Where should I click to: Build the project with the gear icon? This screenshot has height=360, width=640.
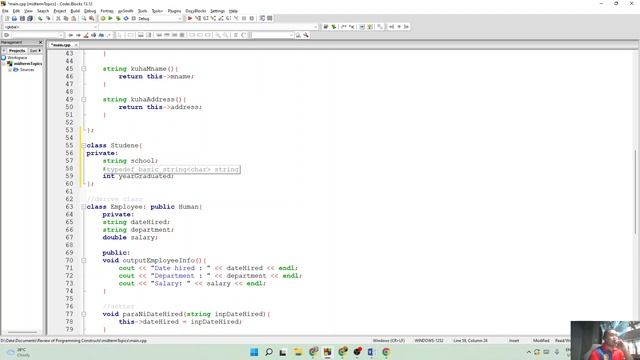point(103,18)
